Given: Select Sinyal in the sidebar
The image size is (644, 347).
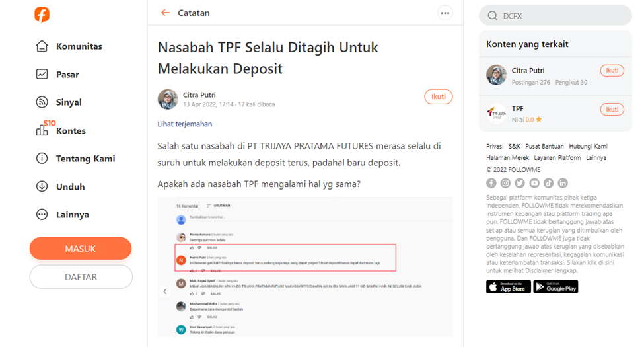Looking at the screenshot, I should tap(59, 102).
